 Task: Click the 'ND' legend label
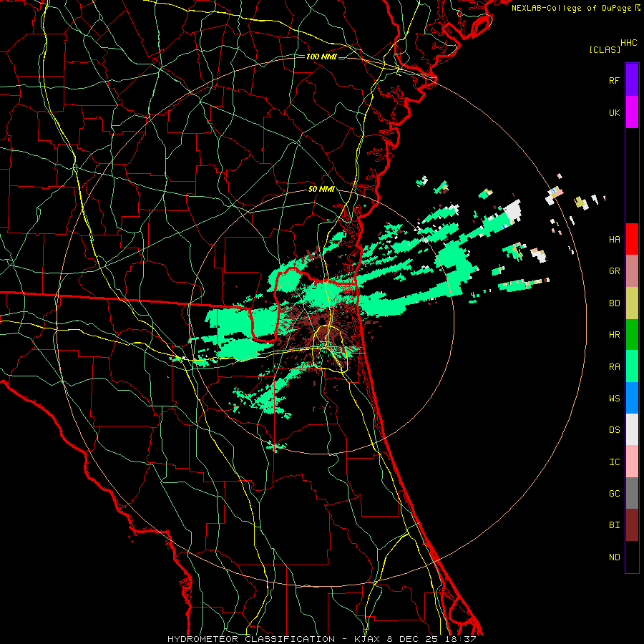pos(614,557)
